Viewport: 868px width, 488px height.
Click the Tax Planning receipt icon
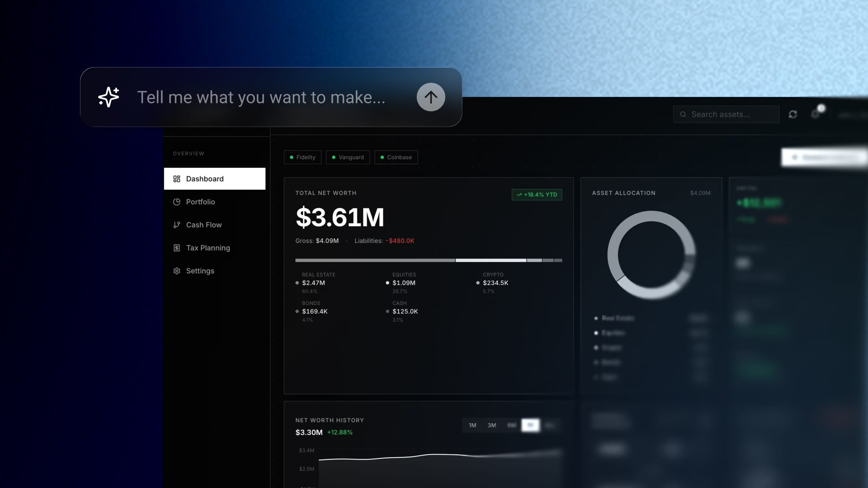177,248
